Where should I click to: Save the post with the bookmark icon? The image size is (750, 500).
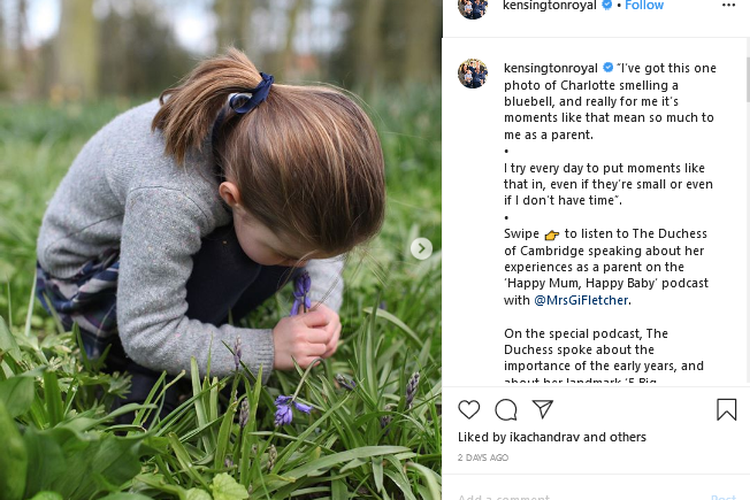726,409
